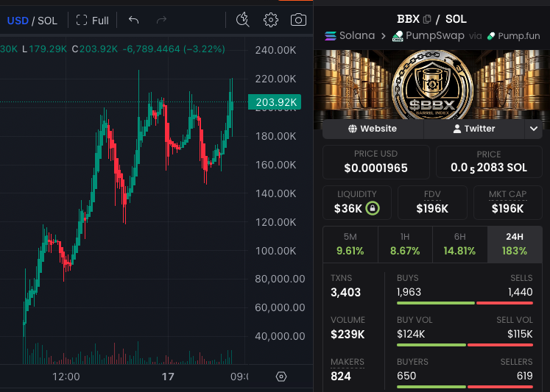Select the 24H timeframe tab
The height and width of the screenshot is (392, 550).
coord(515,244)
